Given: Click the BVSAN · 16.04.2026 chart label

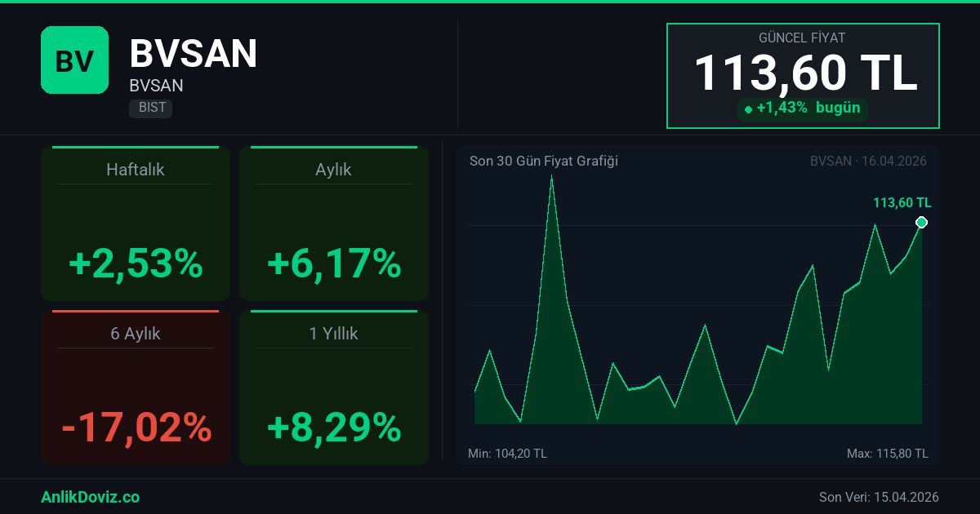Looking at the screenshot, I should tap(868, 161).
